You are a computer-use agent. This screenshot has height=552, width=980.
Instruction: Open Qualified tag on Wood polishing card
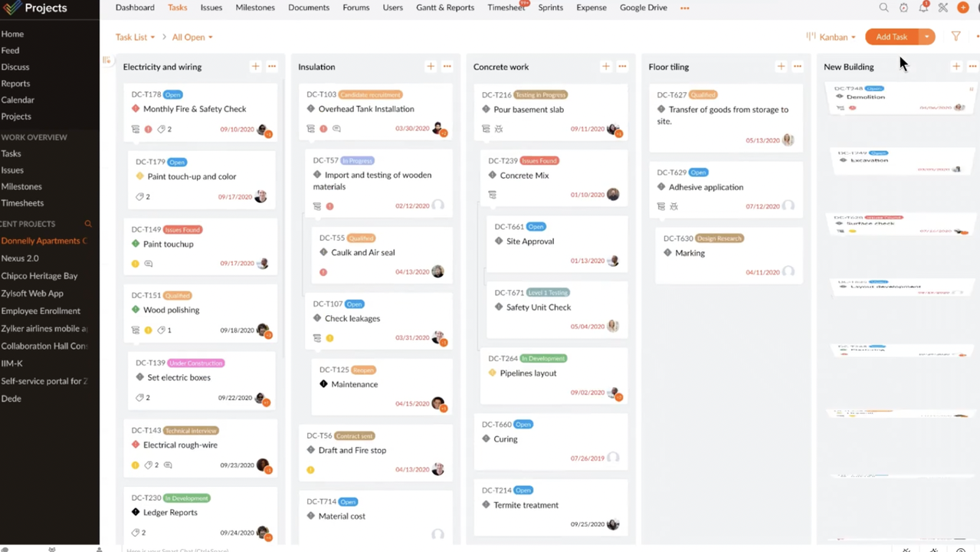tap(178, 296)
